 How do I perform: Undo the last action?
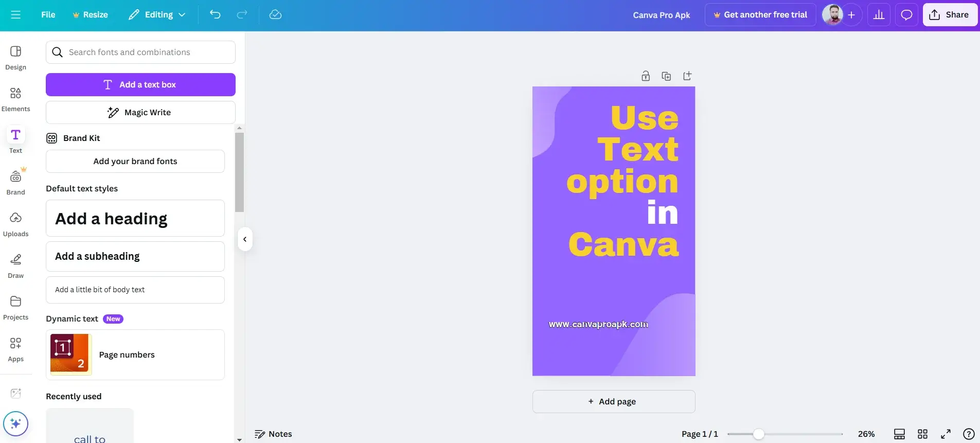[215, 15]
